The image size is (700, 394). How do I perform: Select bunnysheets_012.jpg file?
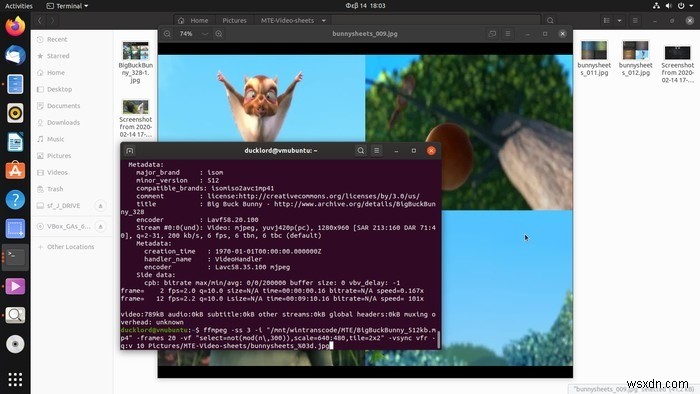click(x=635, y=58)
